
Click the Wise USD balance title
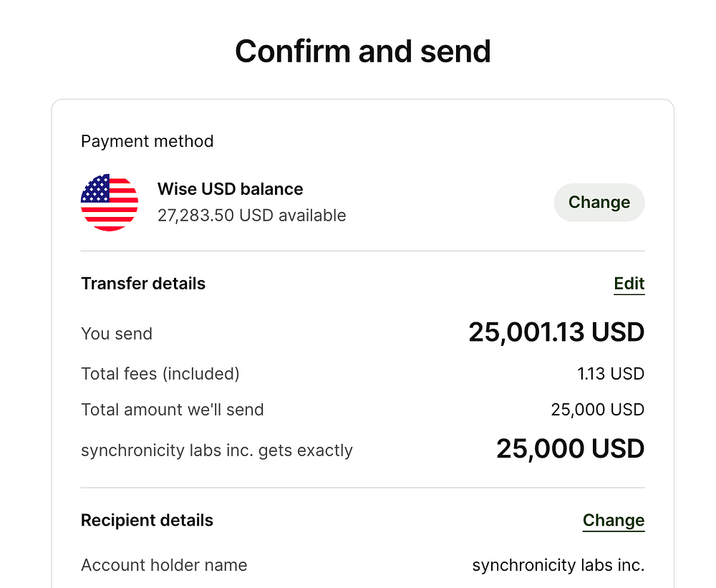[x=230, y=189]
